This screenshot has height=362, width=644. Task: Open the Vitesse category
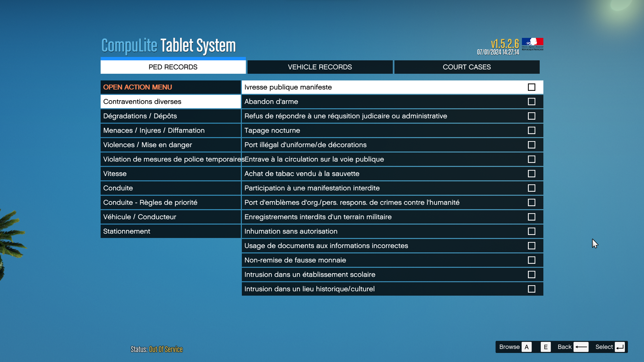click(x=170, y=174)
